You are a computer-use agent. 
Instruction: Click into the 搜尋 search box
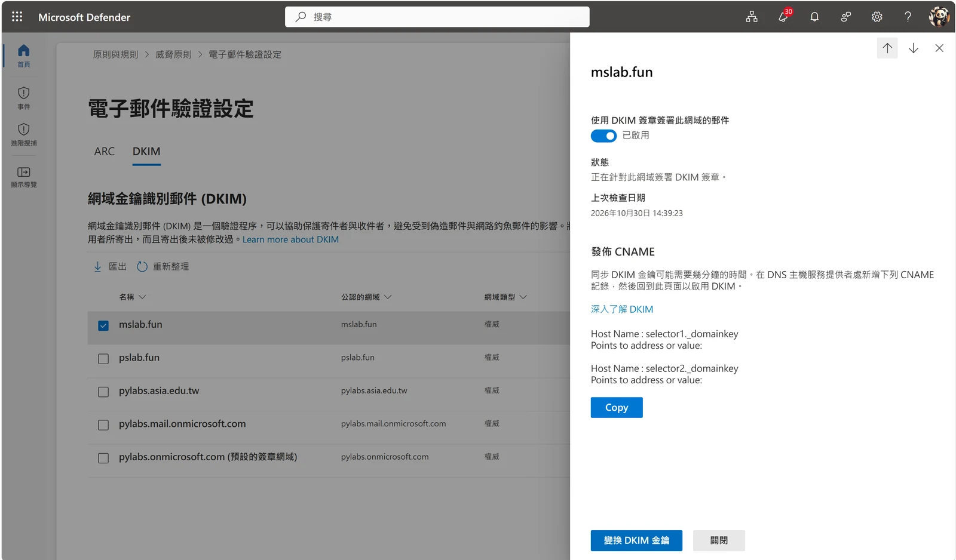(x=437, y=17)
